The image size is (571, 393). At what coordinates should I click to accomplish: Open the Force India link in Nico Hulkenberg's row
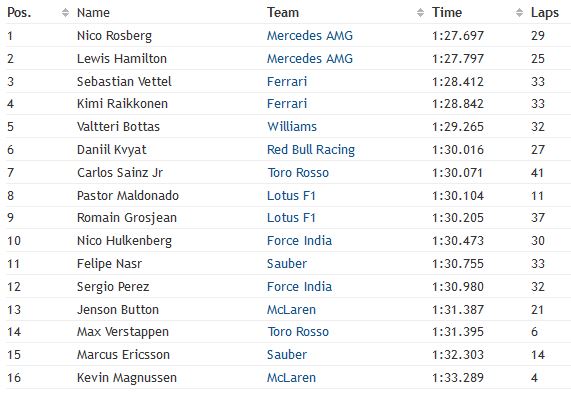[299, 241]
